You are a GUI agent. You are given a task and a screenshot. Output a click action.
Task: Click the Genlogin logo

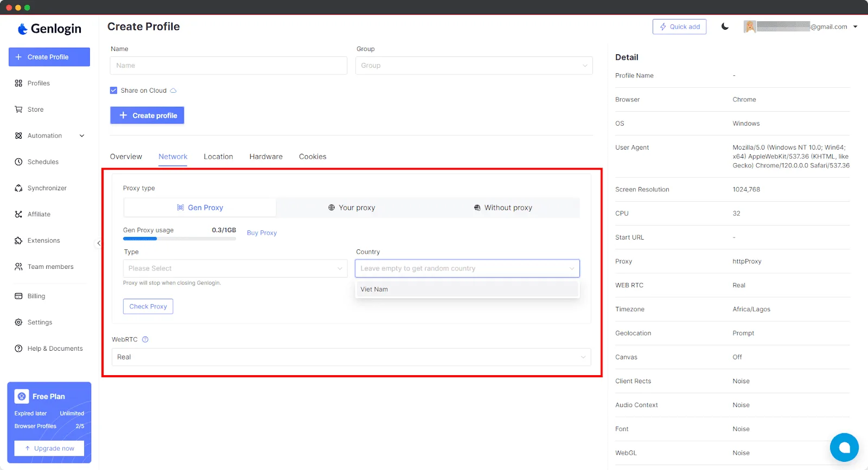click(x=49, y=29)
